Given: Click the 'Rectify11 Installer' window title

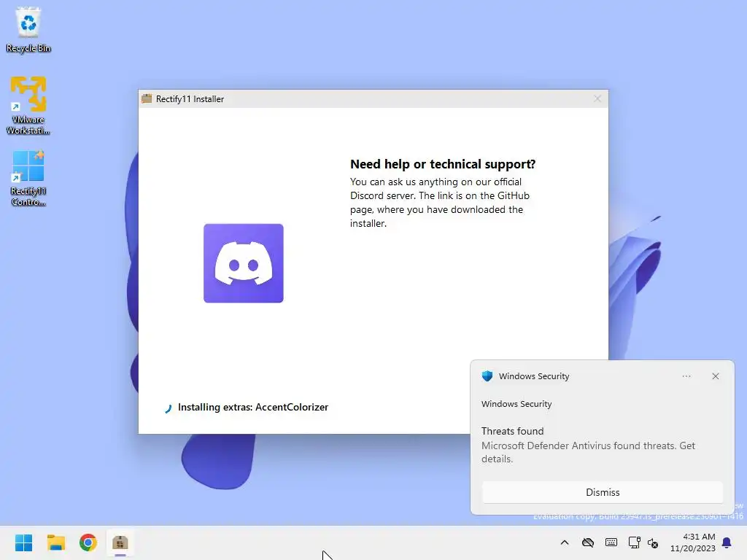Looking at the screenshot, I should tap(190, 99).
